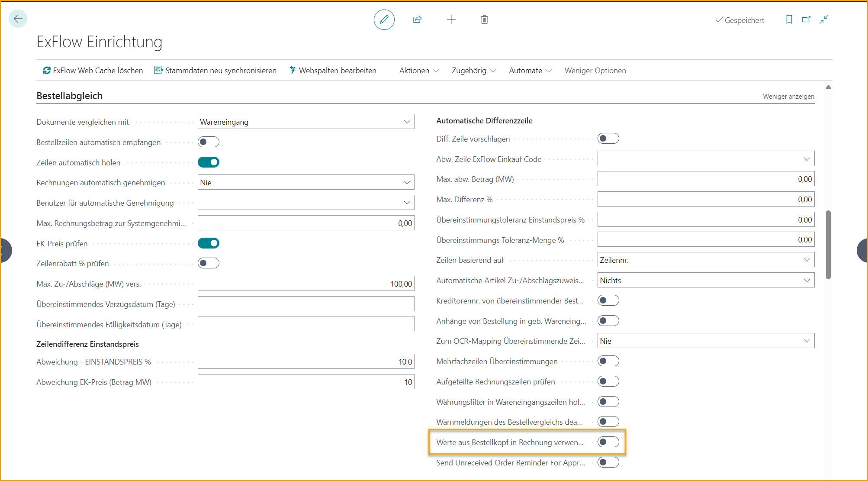The height and width of the screenshot is (481, 868).
Task: Open the share icon
Action: click(417, 19)
